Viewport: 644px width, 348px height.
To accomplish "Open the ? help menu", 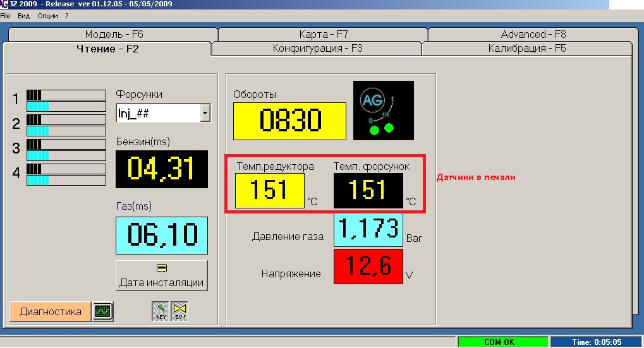I will [x=66, y=15].
